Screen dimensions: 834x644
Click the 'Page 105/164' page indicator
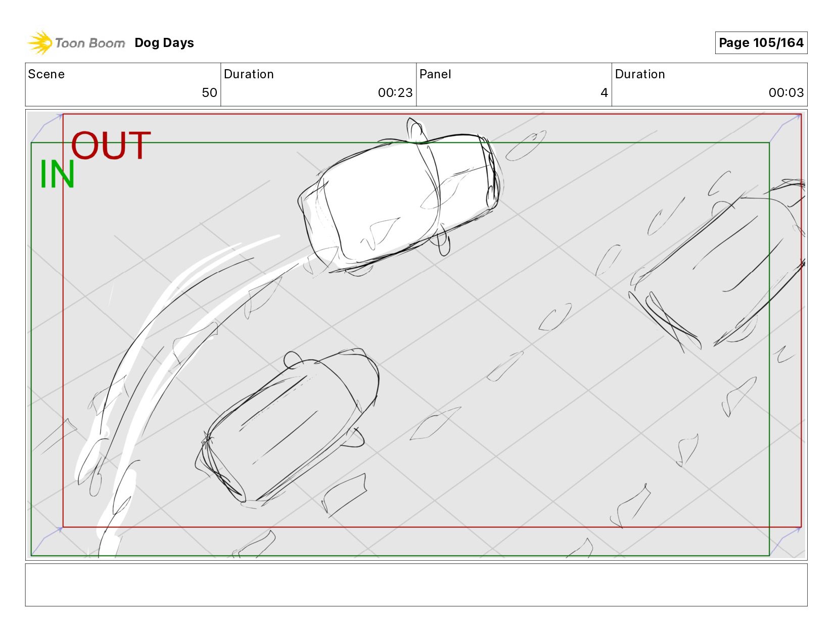[761, 43]
